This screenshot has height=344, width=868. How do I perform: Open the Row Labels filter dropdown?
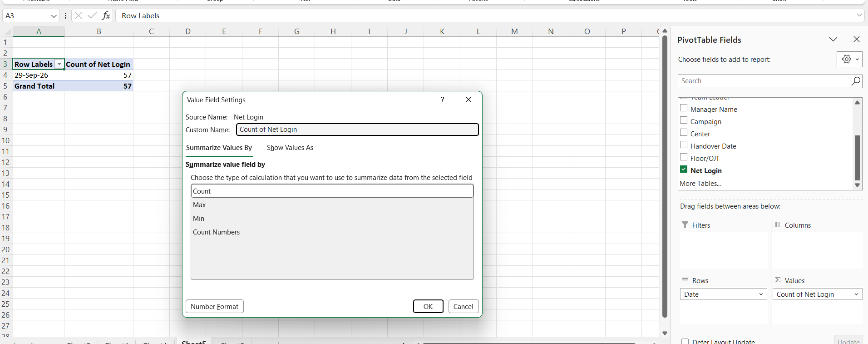[59, 64]
